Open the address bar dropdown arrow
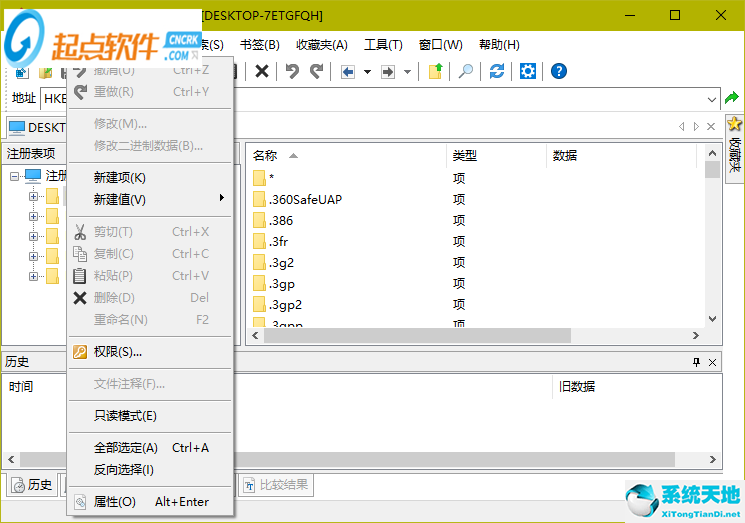Viewport: 745px width, 523px height. 712,99
